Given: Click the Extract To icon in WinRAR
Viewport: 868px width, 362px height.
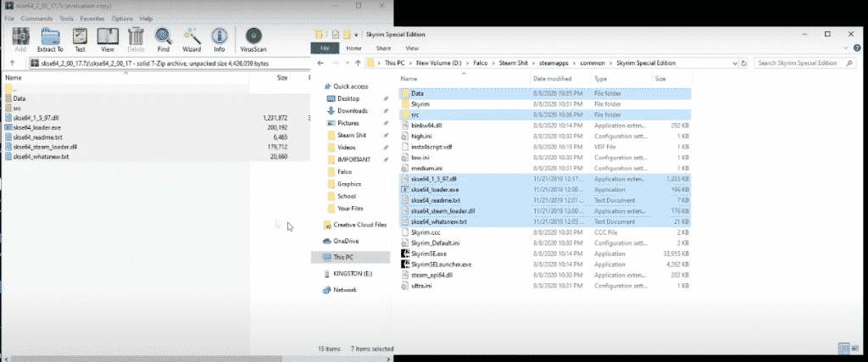Looking at the screenshot, I should pyautogui.click(x=50, y=40).
